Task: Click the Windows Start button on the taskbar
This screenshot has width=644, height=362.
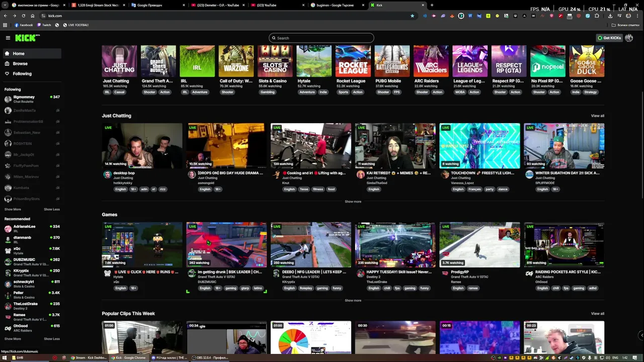Action: click(4, 358)
